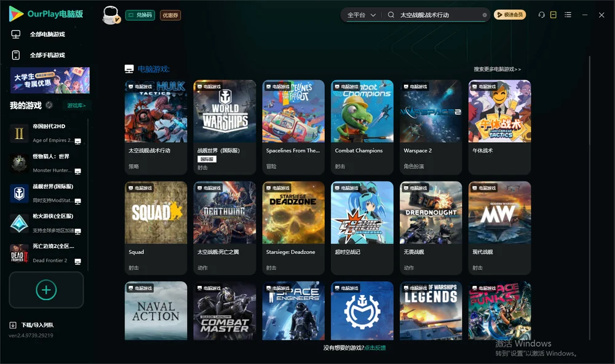The height and width of the screenshot is (364, 615).
Task: Open the blue gear anchor logo card
Action: coord(362,311)
